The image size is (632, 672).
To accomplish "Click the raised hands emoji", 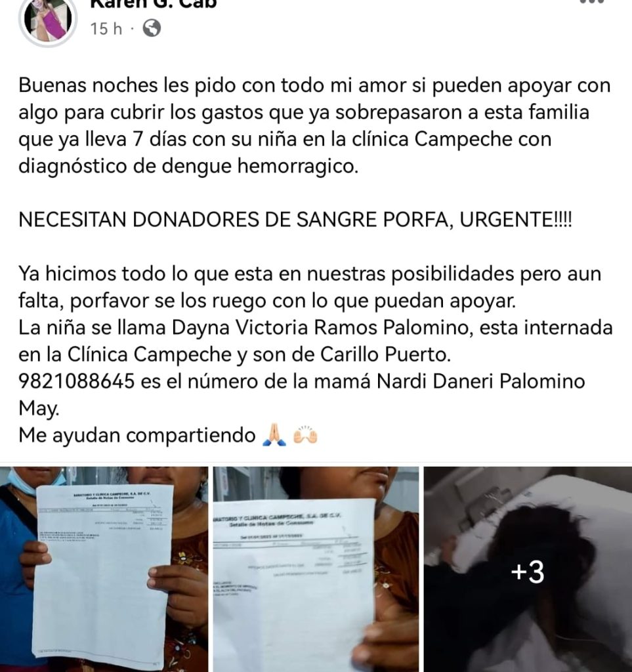I will tap(305, 434).
